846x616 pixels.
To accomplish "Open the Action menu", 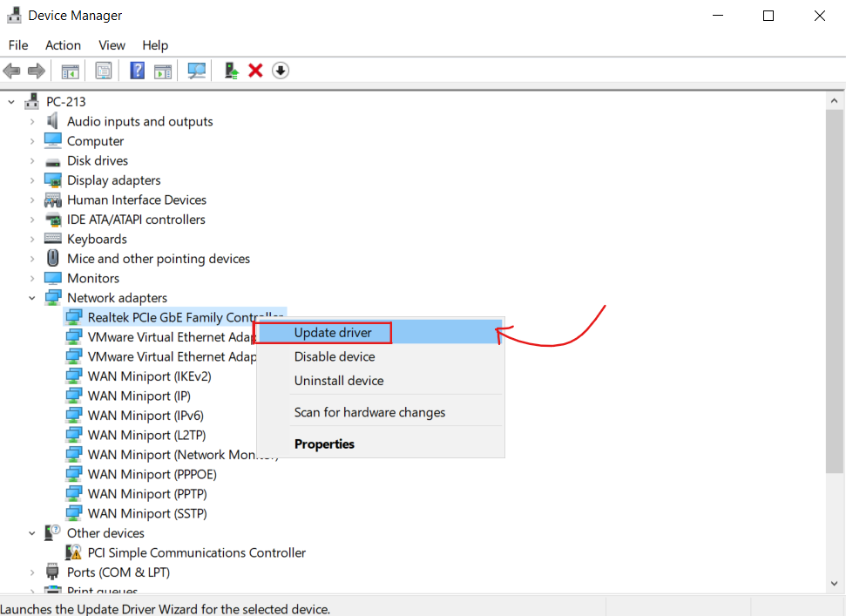I will pos(63,45).
